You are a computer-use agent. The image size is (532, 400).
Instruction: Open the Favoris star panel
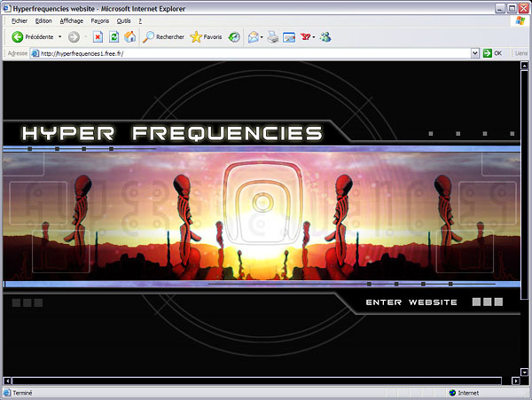[206, 36]
